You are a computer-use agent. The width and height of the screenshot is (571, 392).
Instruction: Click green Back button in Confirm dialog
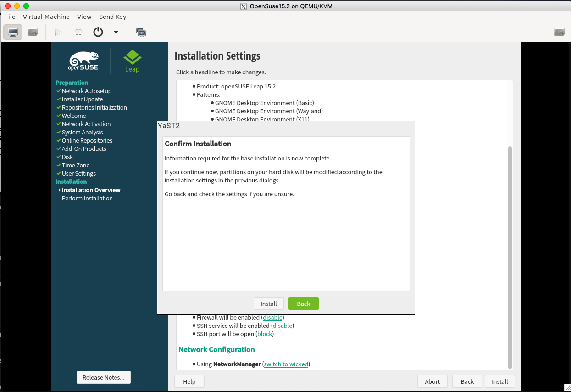[304, 304]
